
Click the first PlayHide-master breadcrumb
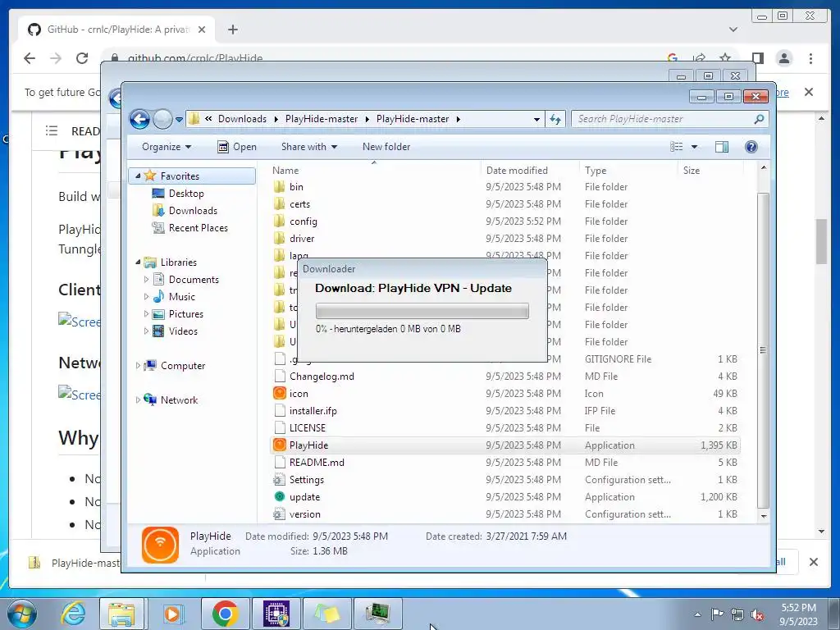tap(322, 119)
